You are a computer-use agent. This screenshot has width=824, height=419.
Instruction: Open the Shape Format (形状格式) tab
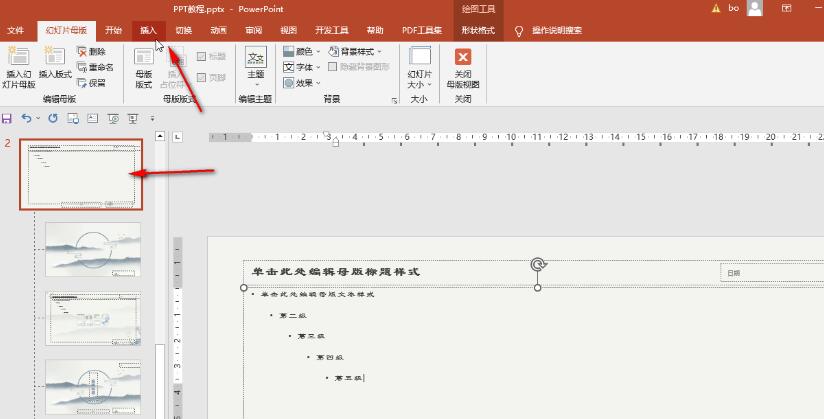tap(478, 31)
